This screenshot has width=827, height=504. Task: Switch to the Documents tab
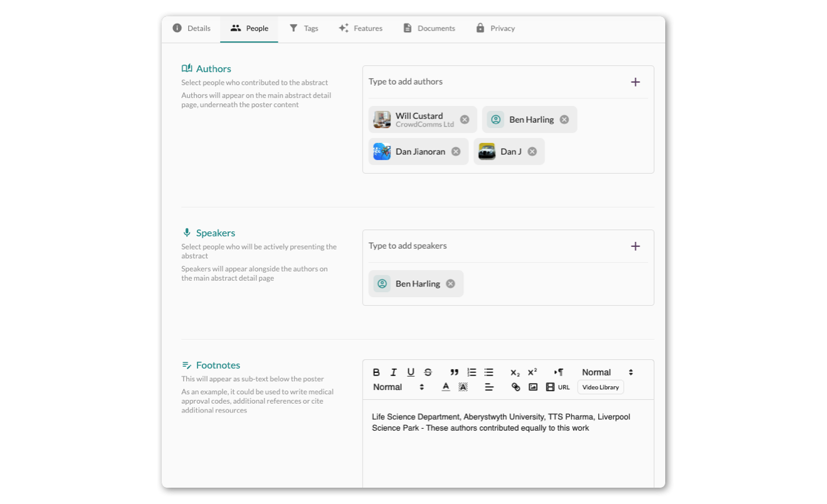[x=429, y=28]
